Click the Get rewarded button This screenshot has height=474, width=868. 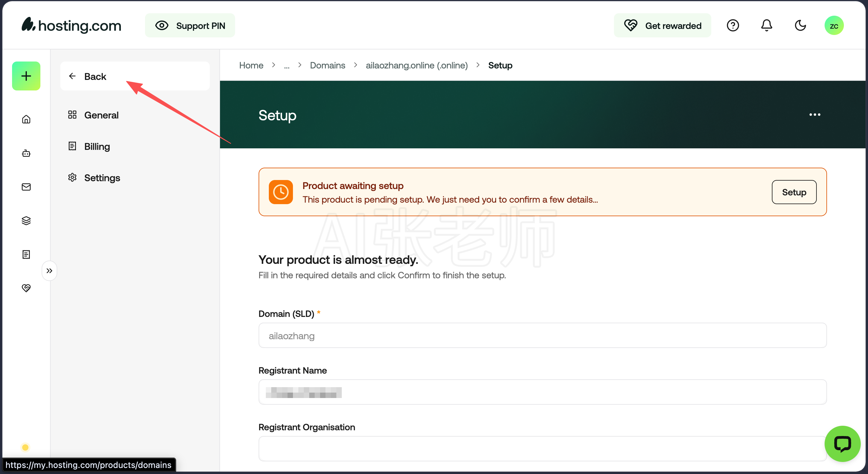(x=662, y=26)
